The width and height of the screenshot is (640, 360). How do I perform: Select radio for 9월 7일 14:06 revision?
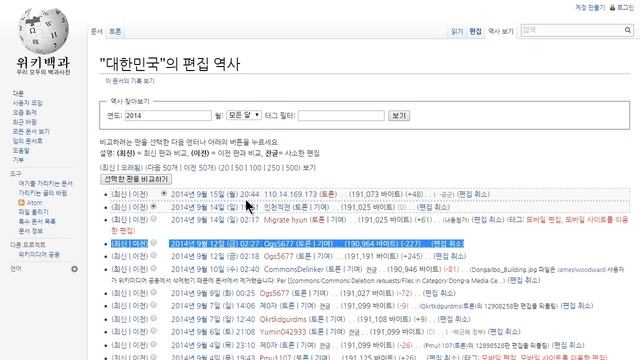[153, 305]
